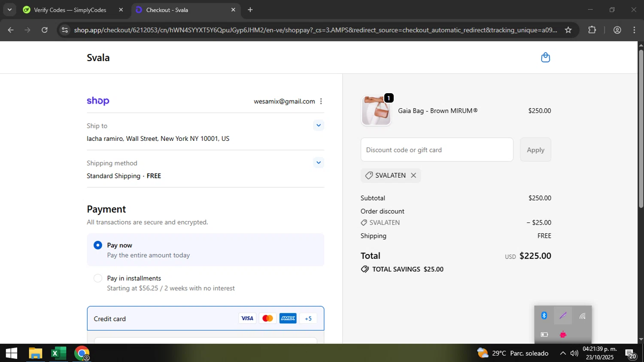Close the Checkout - Svala tab
Image resolution: width=644 pixels, height=362 pixels.
[x=233, y=9]
